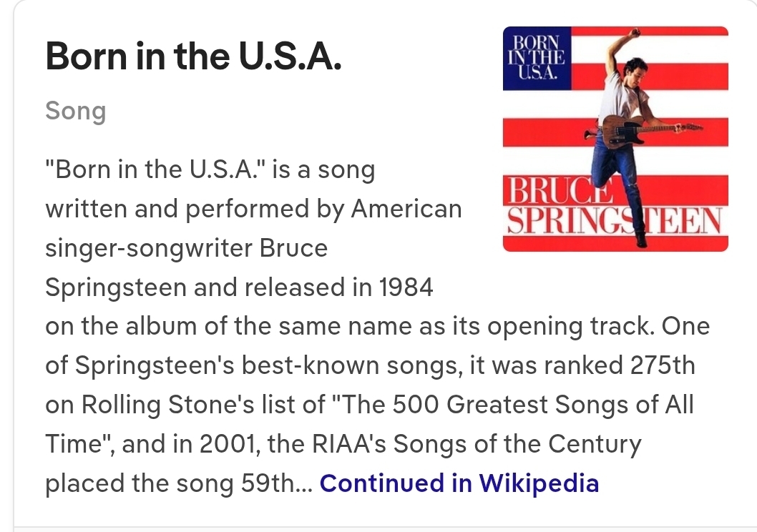Click the word "singer-songwriter" in the description
Image resolution: width=757 pixels, height=532 pixels.
pyautogui.click(x=148, y=248)
